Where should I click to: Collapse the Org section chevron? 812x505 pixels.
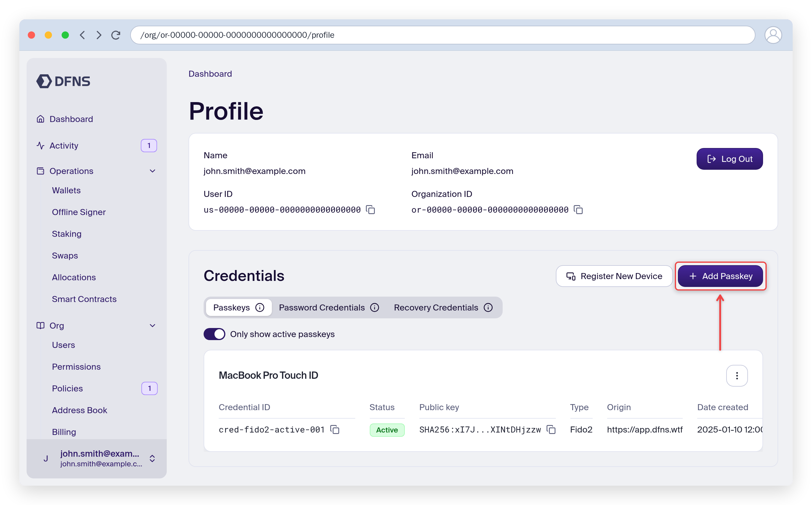(153, 326)
